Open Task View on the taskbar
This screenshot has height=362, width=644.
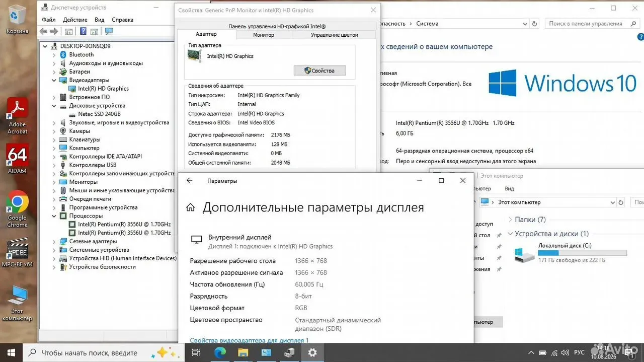click(x=196, y=353)
